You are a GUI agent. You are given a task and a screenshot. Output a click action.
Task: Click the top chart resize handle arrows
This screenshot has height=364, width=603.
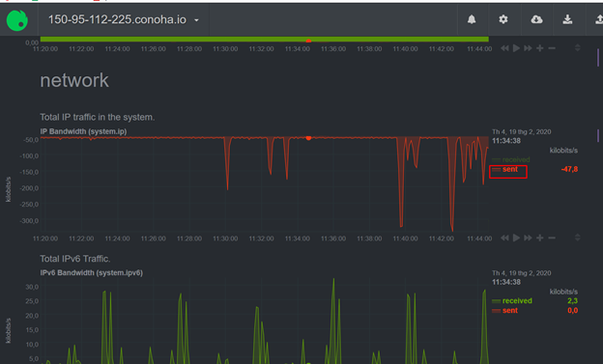click(x=577, y=47)
